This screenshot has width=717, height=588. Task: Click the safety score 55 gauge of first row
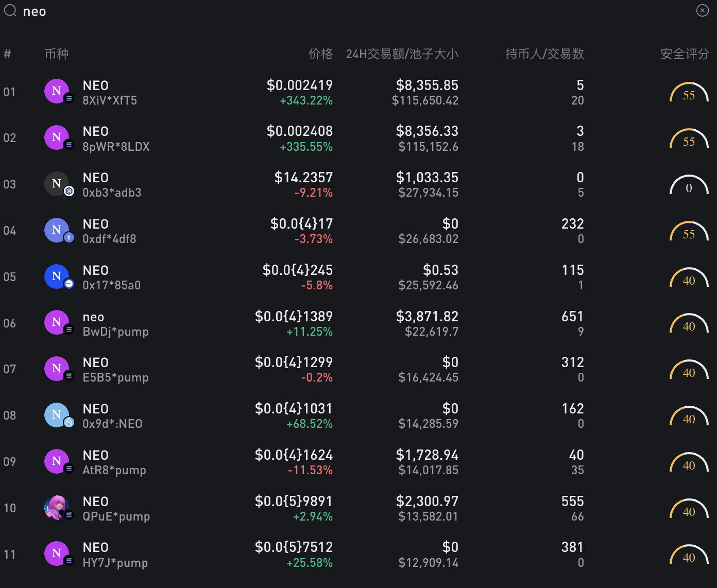click(x=689, y=93)
